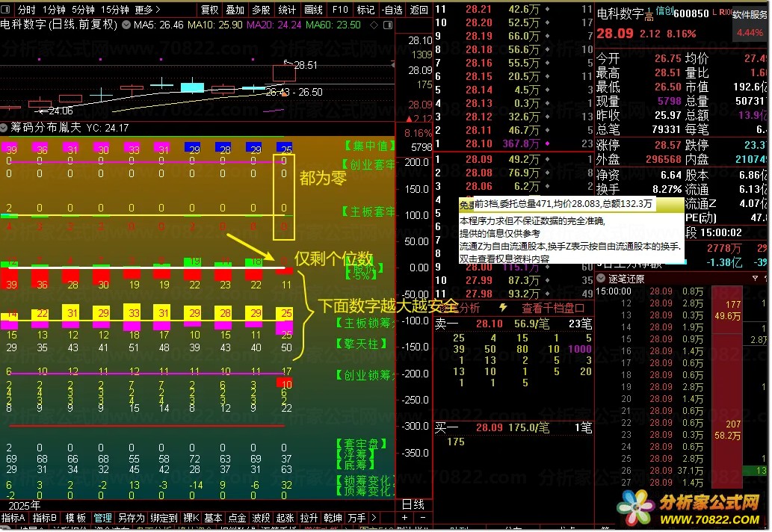Remove stock from 自选 list
Viewport: 772px width, 532px height.
[392, 10]
